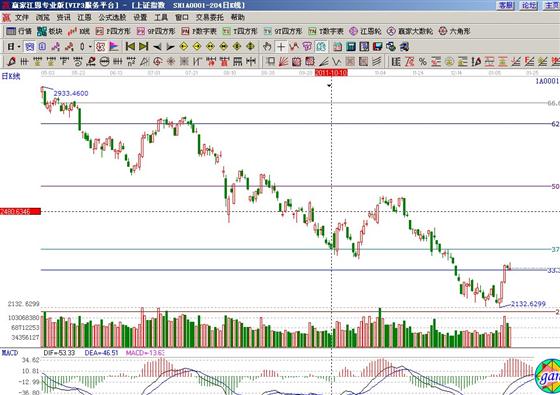The height and width of the screenshot is (395, 560).
Task: Open the 江恩 menu
Action: [84, 18]
